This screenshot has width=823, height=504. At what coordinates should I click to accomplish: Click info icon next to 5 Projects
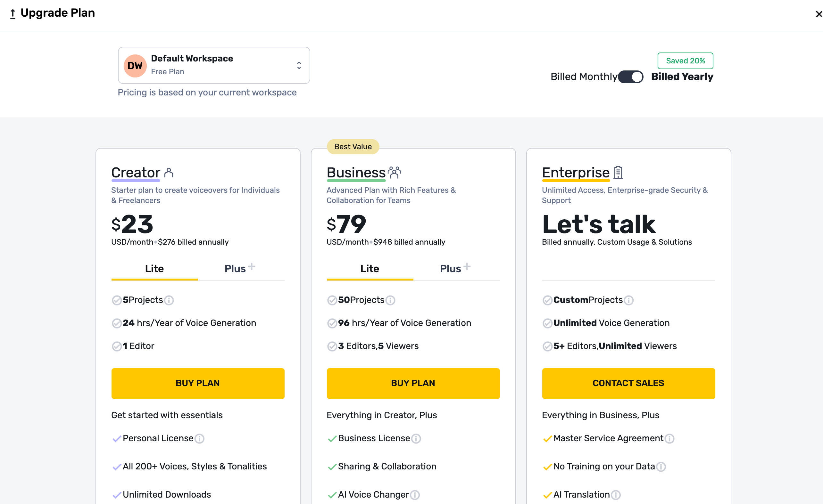[x=169, y=300]
